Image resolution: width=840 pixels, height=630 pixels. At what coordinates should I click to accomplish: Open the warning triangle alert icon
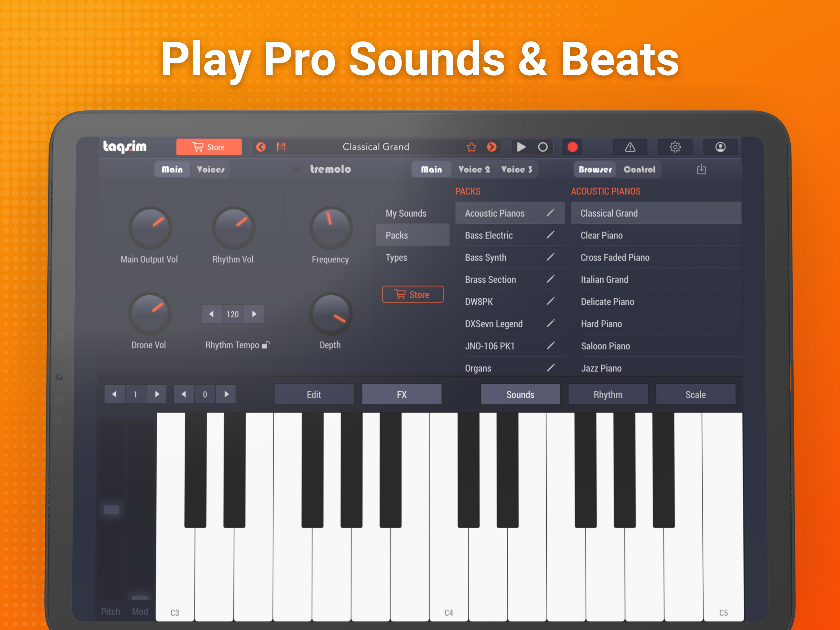pyautogui.click(x=630, y=147)
